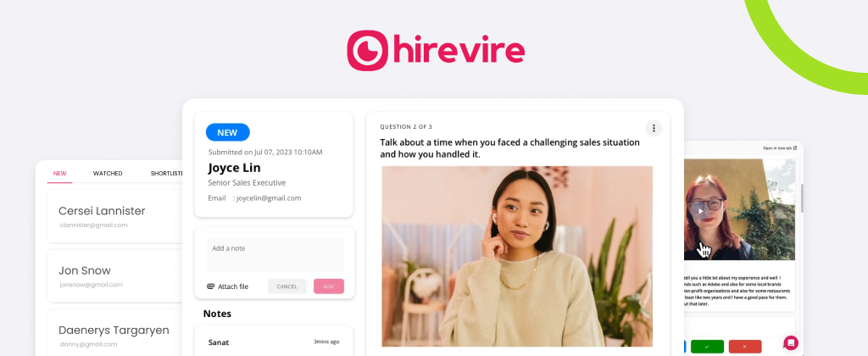868x356 pixels.
Task: Open Daenerys Targaryen candidate entry
Action: (x=114, y=333)
